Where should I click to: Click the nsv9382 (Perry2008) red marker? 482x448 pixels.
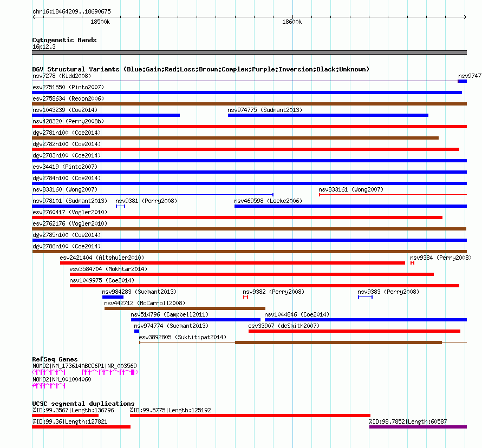click(x=245, y=297)
